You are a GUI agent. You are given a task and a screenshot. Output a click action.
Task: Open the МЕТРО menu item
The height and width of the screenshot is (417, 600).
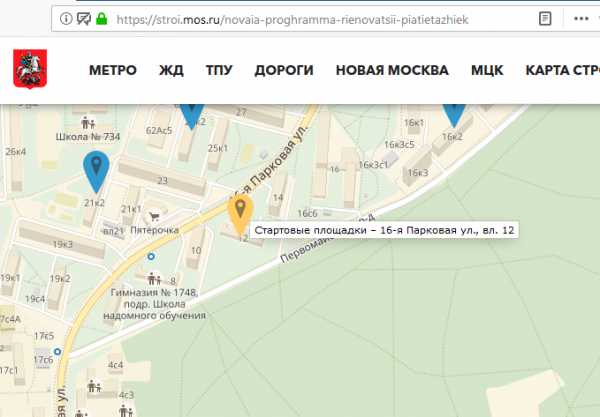[113, 71]
